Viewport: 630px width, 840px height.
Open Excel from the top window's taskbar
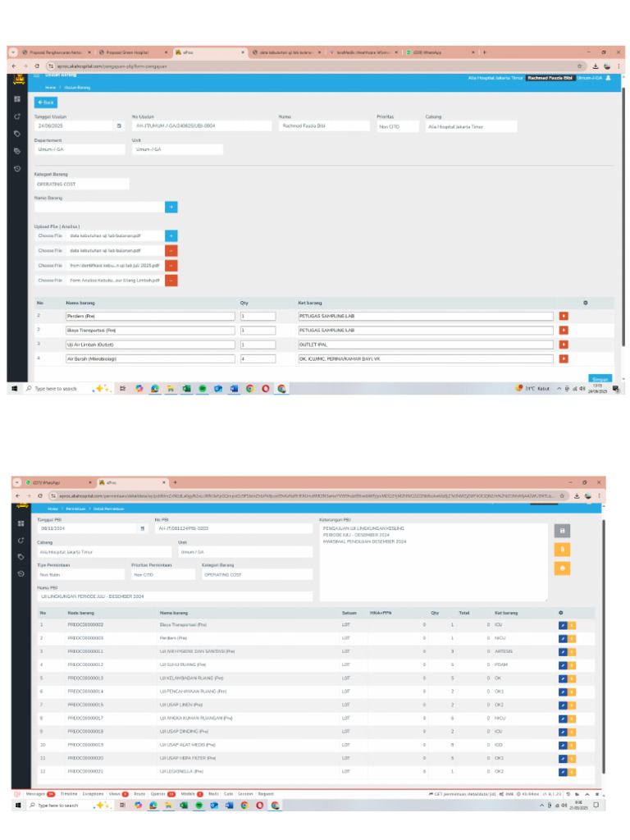click(x=186, y=388)
